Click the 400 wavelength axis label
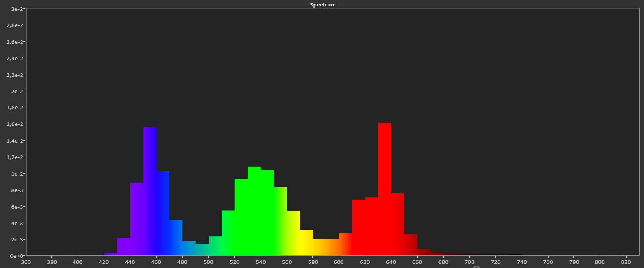Viewport: 644px width, 268px height. [78, 262]
